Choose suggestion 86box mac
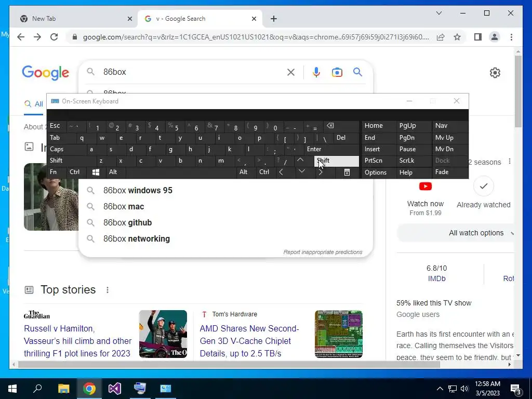 click(x=225, y=207)
